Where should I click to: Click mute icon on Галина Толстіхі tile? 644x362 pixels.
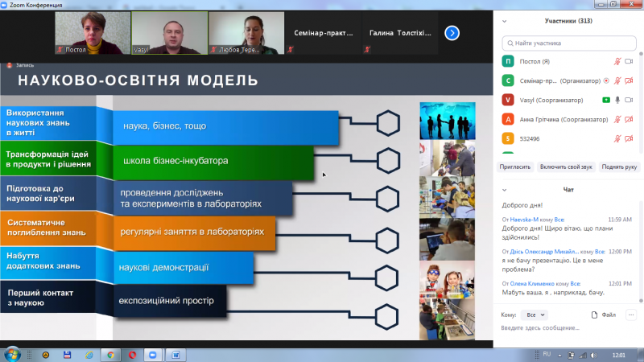point(367,50)
